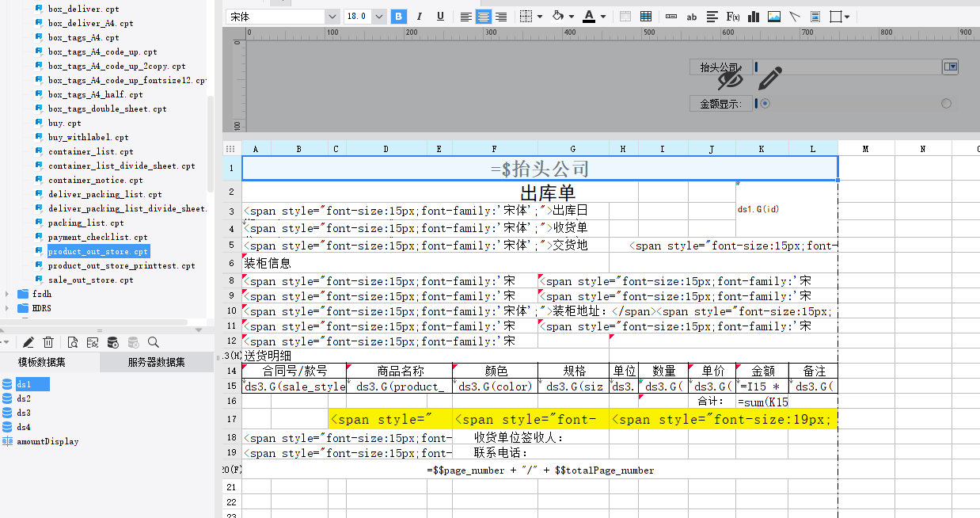Select the ds3 dataset in the list
This screenshot has width=980, height=518.
click(24, 413)
